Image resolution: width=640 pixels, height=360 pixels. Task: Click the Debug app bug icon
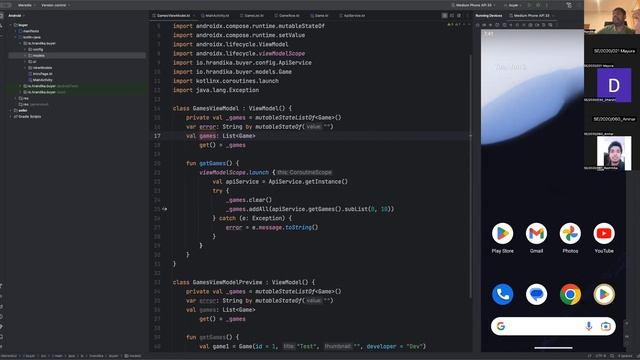pos(538,5)
